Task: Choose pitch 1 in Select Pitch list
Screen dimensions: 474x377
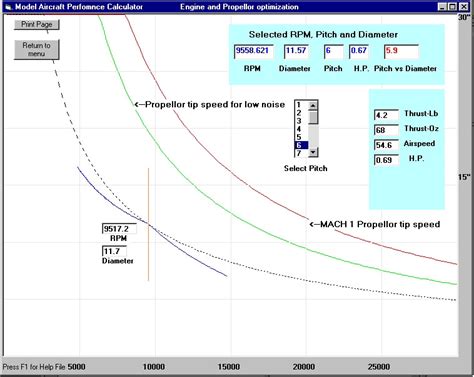Action: 301,105
